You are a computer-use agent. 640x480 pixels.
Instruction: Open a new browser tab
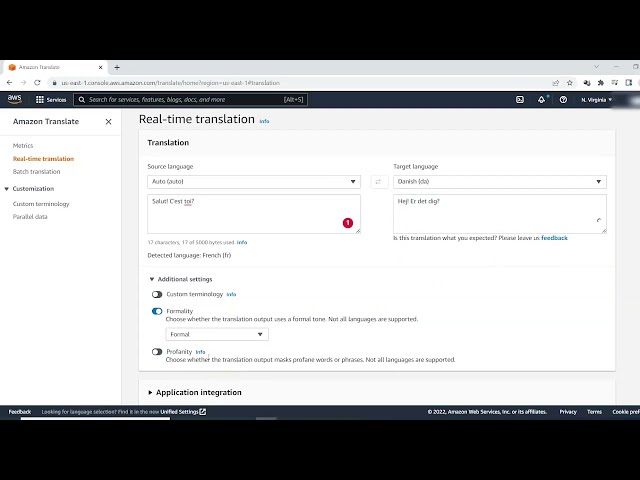pyautogui.click(x=117, y=67)
